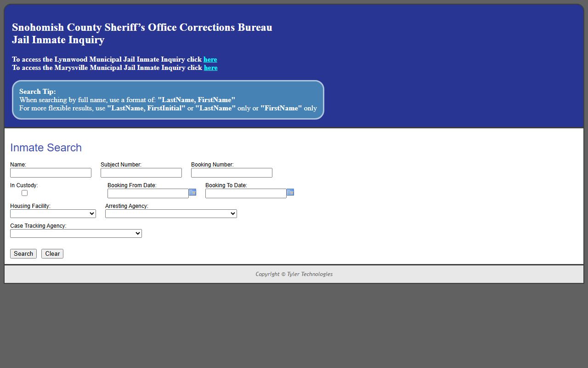Click the Clear button
The height and width of the screenshot is (368, 588).
pyautogui.click(x=52, y=254)
